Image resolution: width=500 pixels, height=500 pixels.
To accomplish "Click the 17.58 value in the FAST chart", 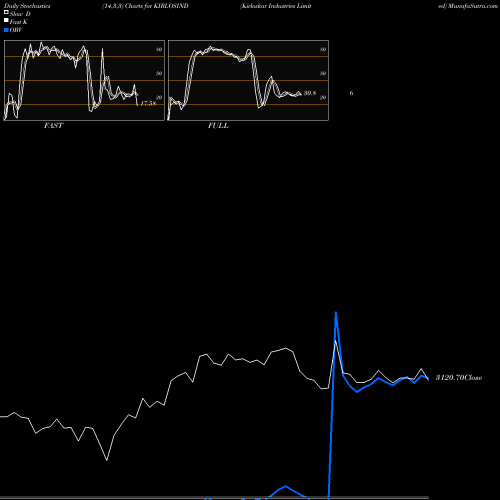I will pyautogui.click(x=148, y=103).
